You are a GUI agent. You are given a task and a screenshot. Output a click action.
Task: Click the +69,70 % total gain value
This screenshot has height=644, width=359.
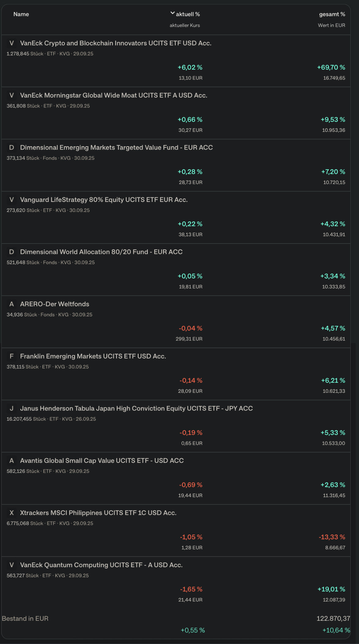point(331,67)
